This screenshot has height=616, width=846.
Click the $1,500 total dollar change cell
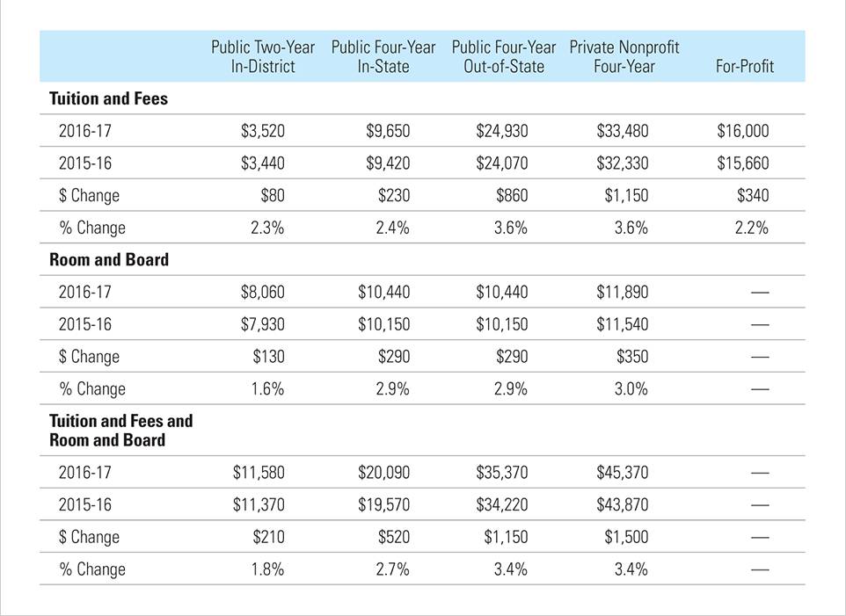click(x=626, y=537)
